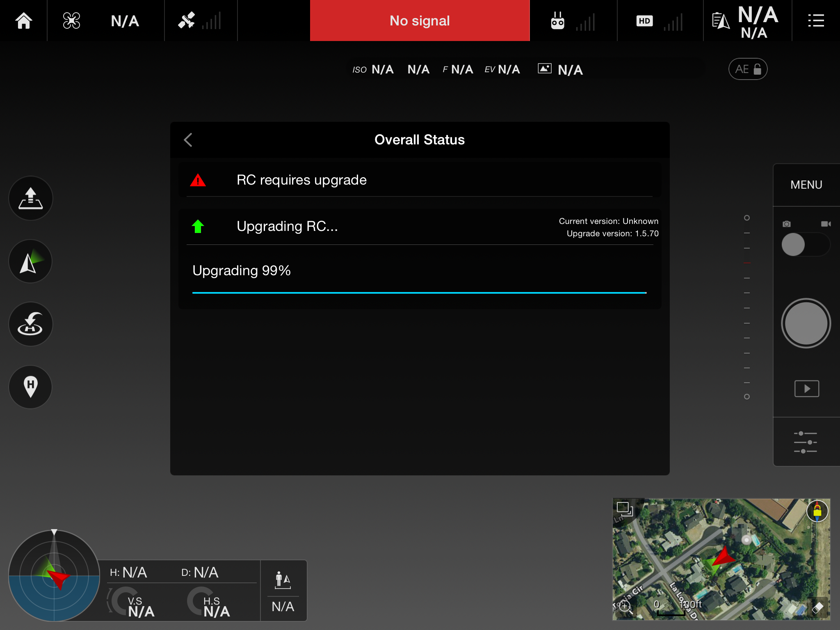The width and height of the screenshot is (840, 630).
Task: Open the camera MENU
Action: (x=806, y=185)
